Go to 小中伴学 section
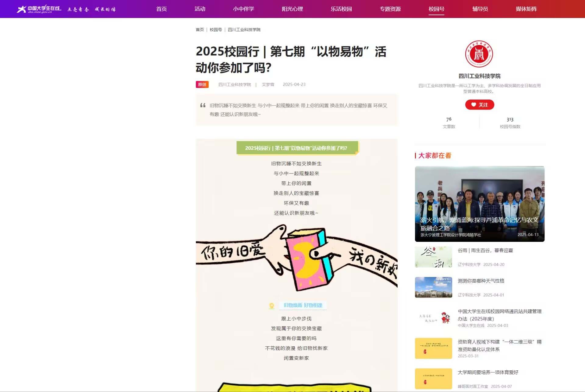585x392 pixels. 243,9
